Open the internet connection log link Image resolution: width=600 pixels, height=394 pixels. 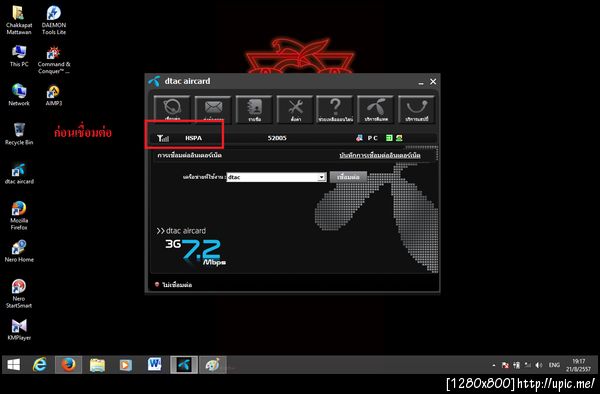[380, 155]
